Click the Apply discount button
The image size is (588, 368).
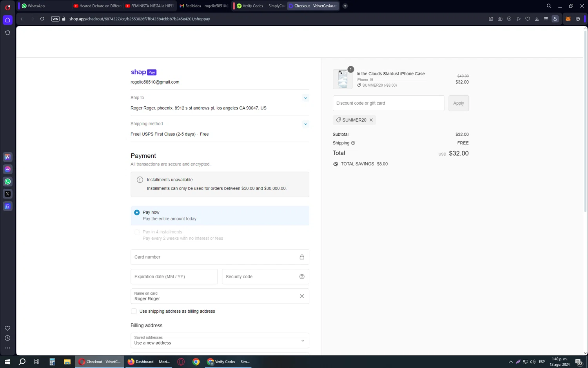458,103
